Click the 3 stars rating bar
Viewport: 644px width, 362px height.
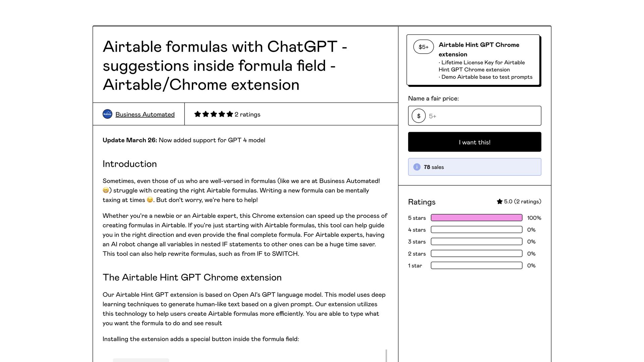(x=476, y=242)
